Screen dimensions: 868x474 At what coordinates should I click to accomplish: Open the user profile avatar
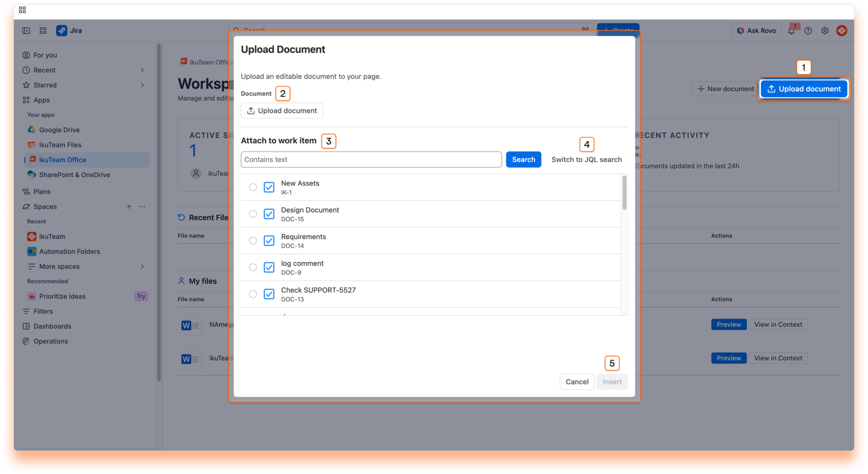pos(842,30)
